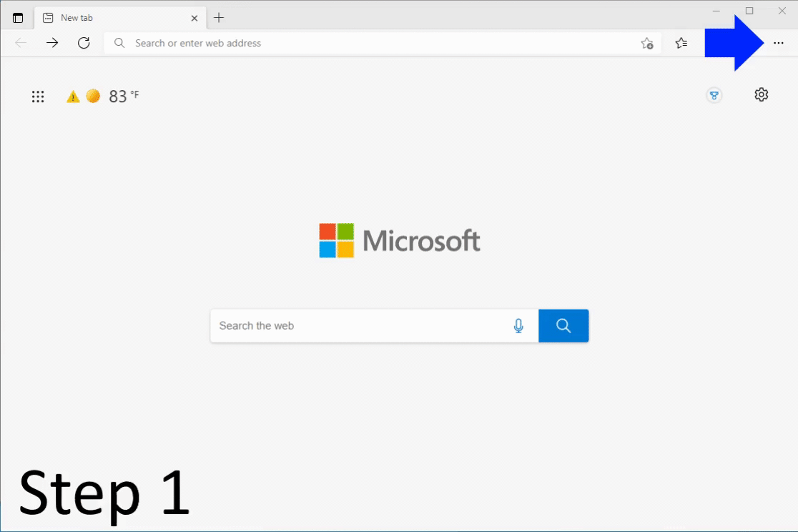Open the apps grid launcher
Viewport: 798px width, 532px height.
[38, 97]
